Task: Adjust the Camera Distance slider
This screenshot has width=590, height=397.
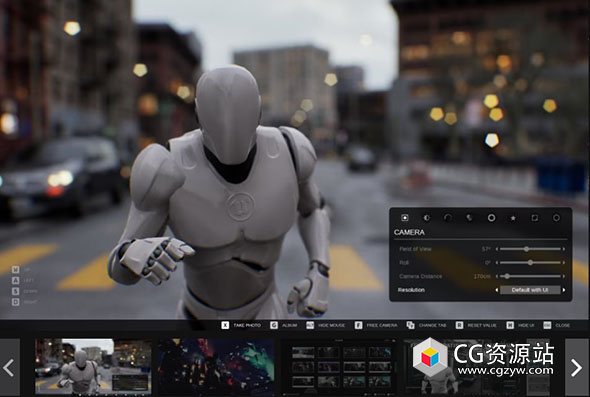Action: coord(530,276)
